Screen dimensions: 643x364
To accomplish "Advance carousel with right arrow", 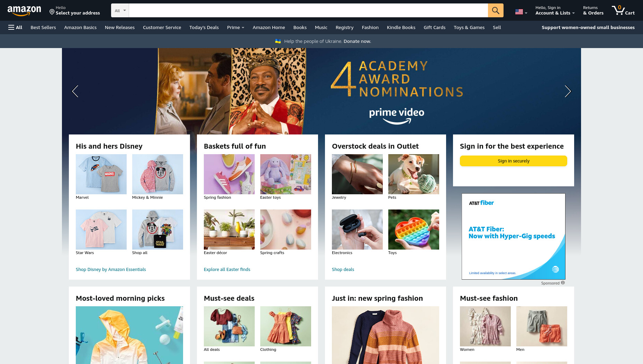I will [568, 91].
